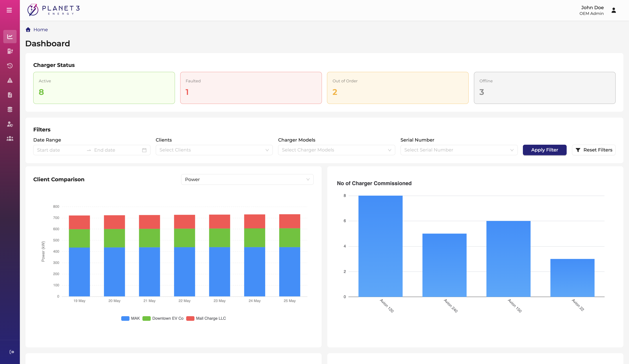629x364 pixels.
Task: Click the End date input field
Action: coord(116,150)
